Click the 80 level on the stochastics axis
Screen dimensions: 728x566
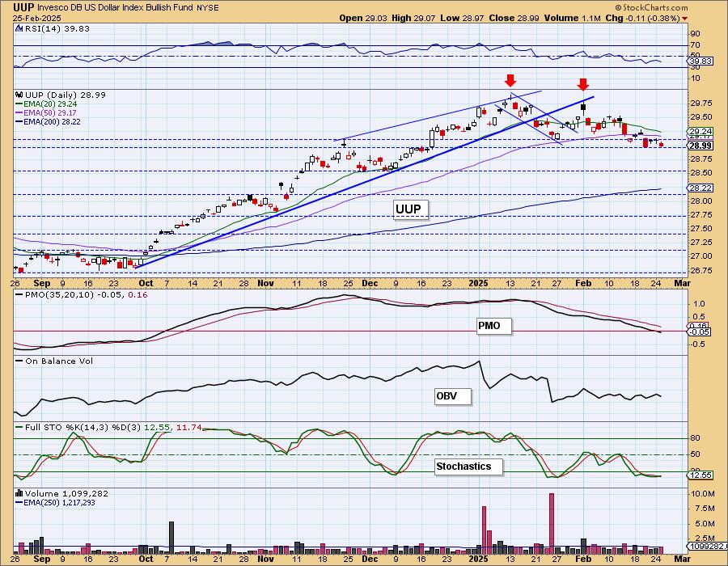[695, 438]
